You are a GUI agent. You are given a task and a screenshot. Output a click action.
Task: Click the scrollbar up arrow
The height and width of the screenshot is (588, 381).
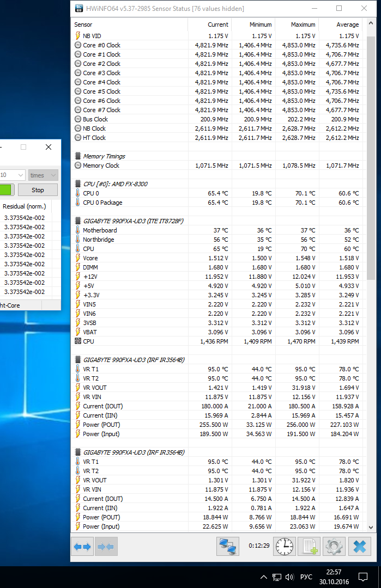tap(371, 23)
